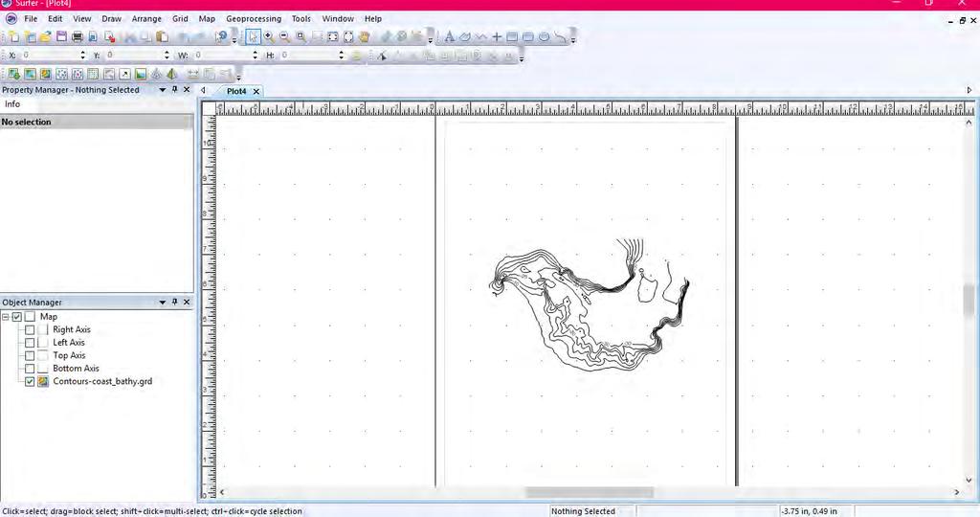Select the Info tab in Property Manager

point(12,104)
